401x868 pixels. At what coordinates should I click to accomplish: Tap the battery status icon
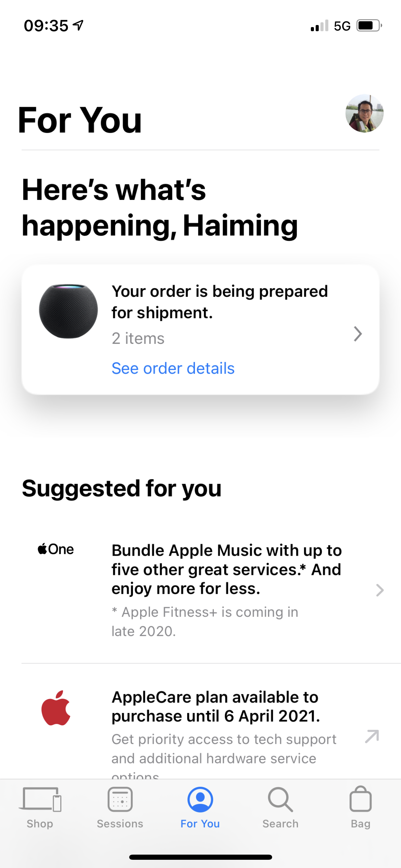[369, 26]
